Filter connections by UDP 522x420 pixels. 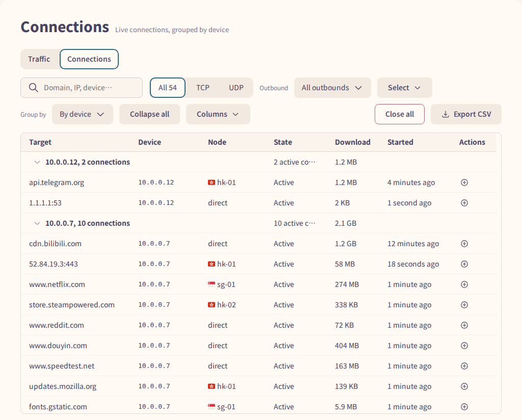[236, 88]
